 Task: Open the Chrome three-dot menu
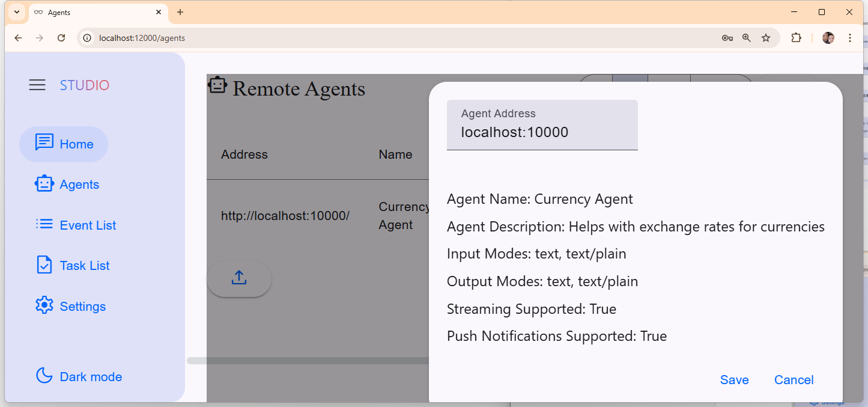tap(849, 38)
